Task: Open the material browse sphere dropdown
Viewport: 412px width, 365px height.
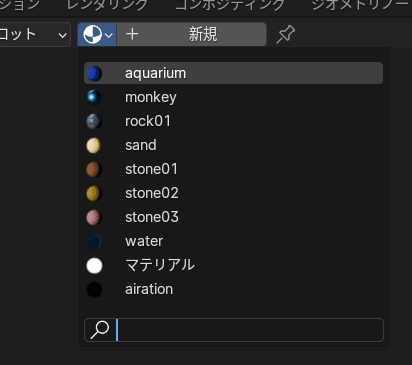Action: pos(97,34)
